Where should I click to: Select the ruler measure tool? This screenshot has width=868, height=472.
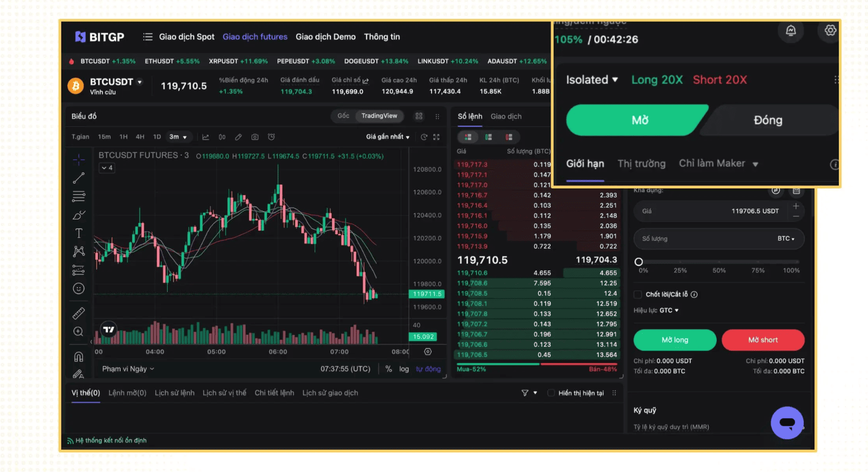(x=78, y=313)
